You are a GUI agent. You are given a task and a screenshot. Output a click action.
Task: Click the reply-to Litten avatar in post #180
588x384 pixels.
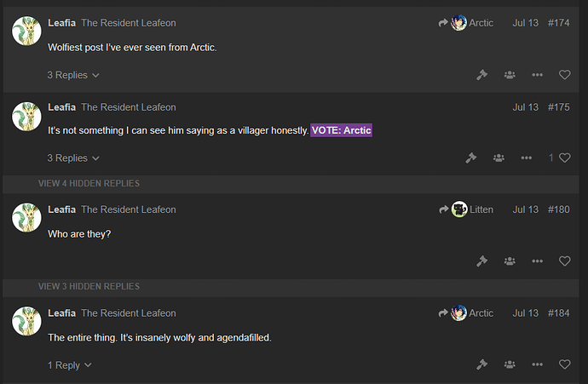click(459, 209)
